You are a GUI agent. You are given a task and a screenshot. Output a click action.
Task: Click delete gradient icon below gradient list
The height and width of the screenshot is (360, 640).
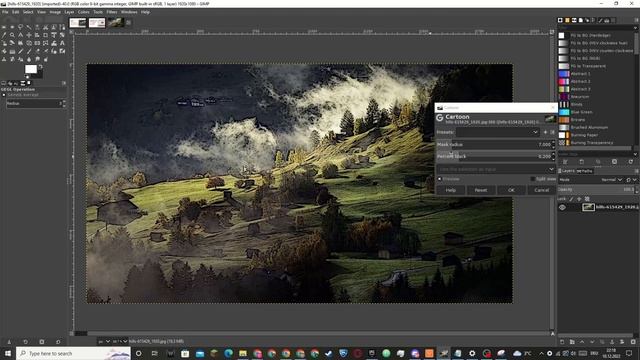(x=614, y=162)
